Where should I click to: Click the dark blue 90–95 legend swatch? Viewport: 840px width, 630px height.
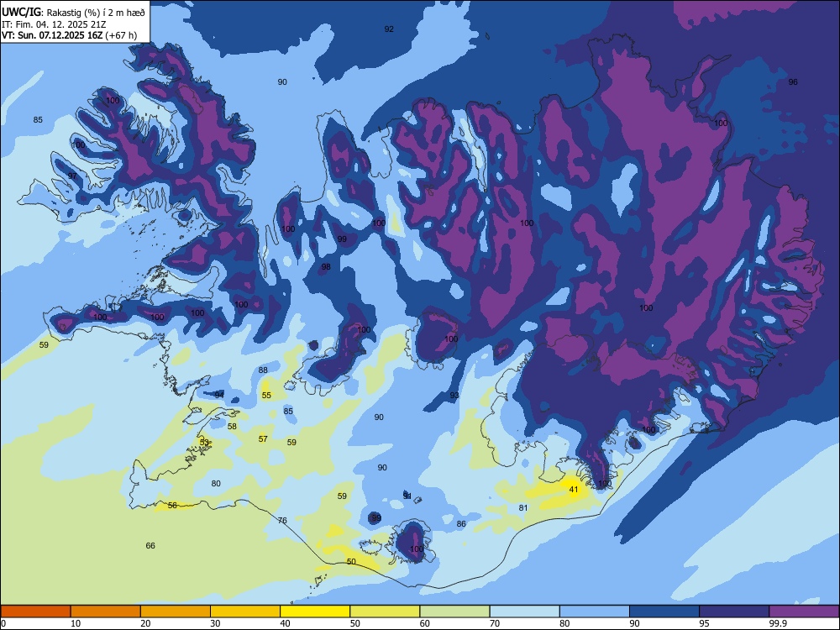tap(664, 612)
